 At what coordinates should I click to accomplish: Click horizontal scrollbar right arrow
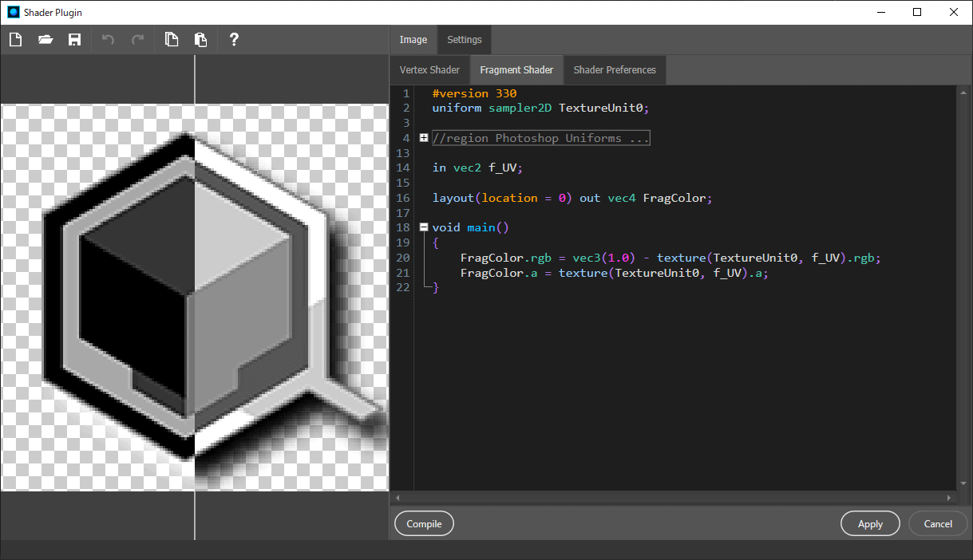click(x=950, y=497)
